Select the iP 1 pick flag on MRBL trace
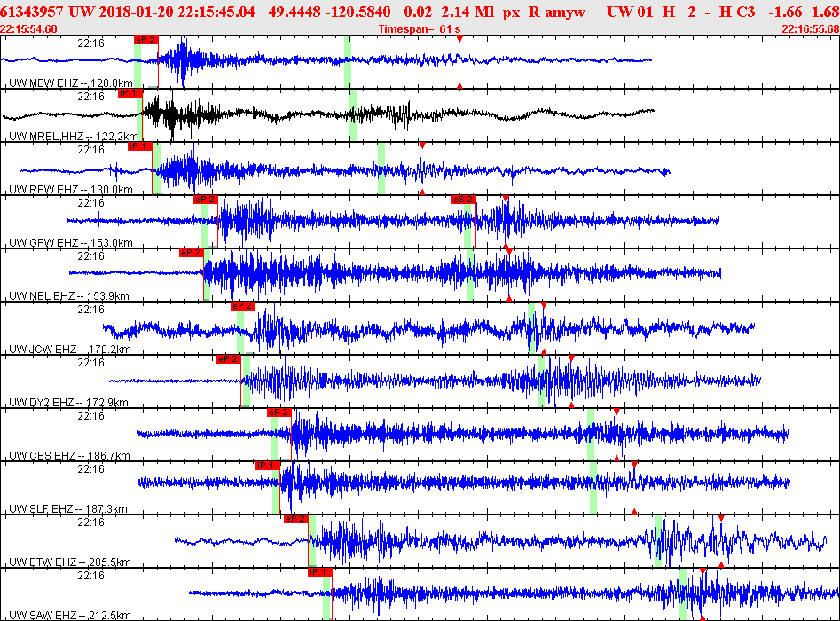 [130, 93]
